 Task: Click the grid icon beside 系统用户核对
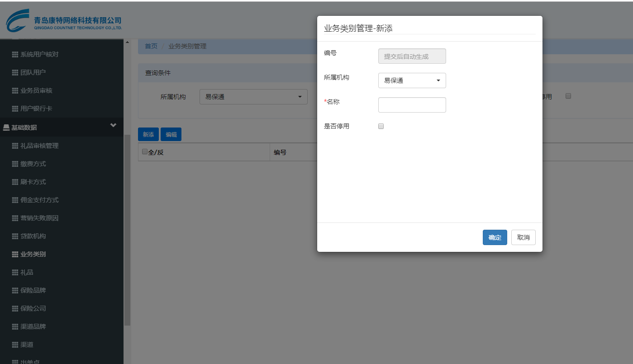click(15, 54)
